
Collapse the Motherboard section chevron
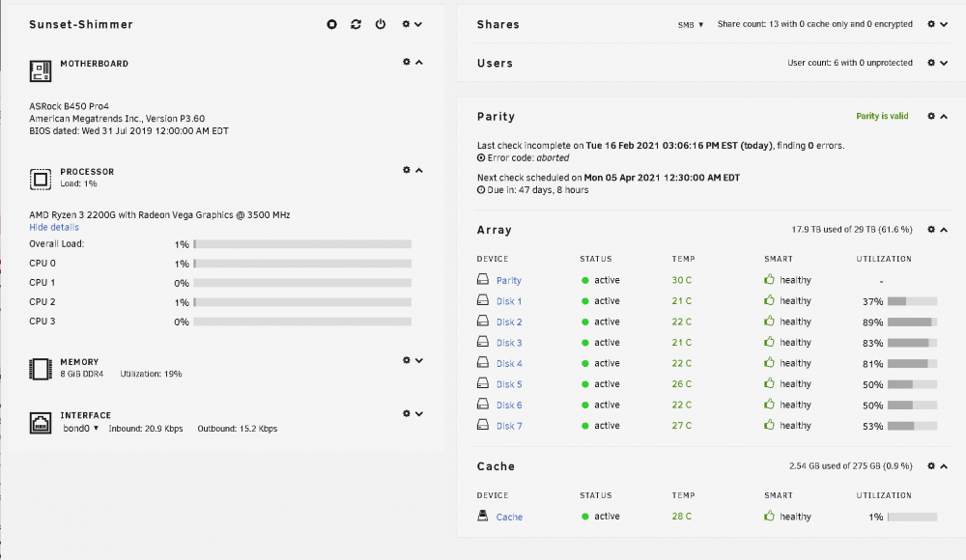coord(419,62)
